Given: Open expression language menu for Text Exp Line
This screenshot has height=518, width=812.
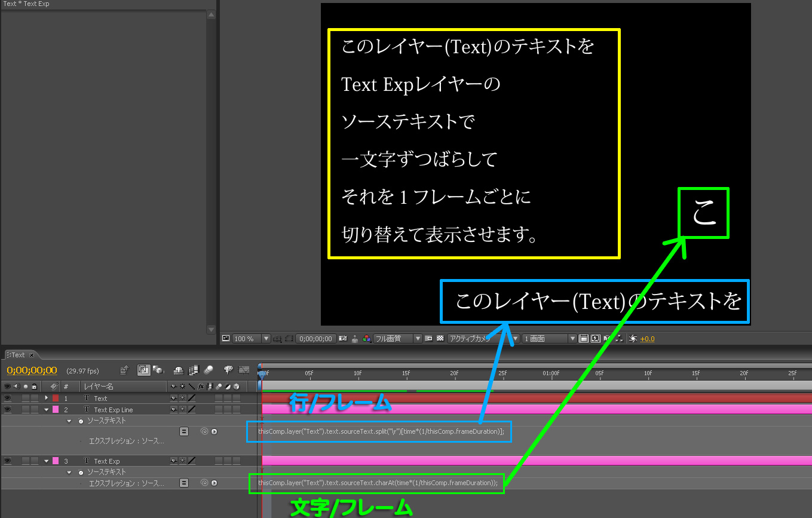Looking at the screenshot, I should [x=214, y=431].
